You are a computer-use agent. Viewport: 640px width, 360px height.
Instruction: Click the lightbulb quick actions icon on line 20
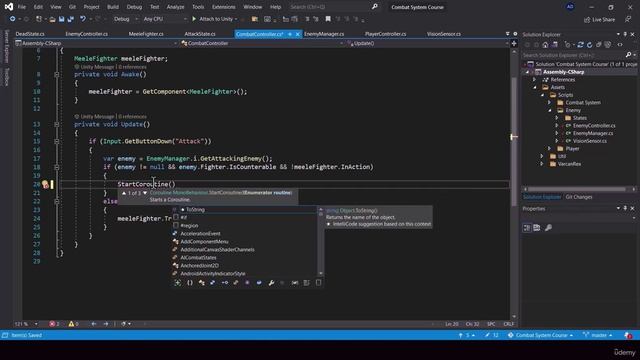pyautogui.click(x=45, y=184)
